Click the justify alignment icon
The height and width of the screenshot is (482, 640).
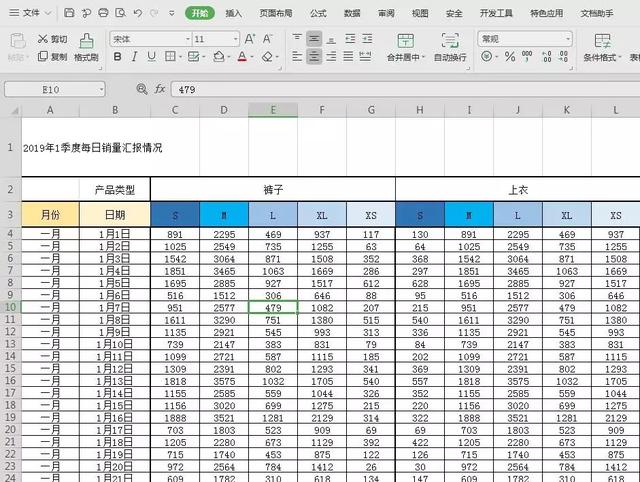(348, 56)
